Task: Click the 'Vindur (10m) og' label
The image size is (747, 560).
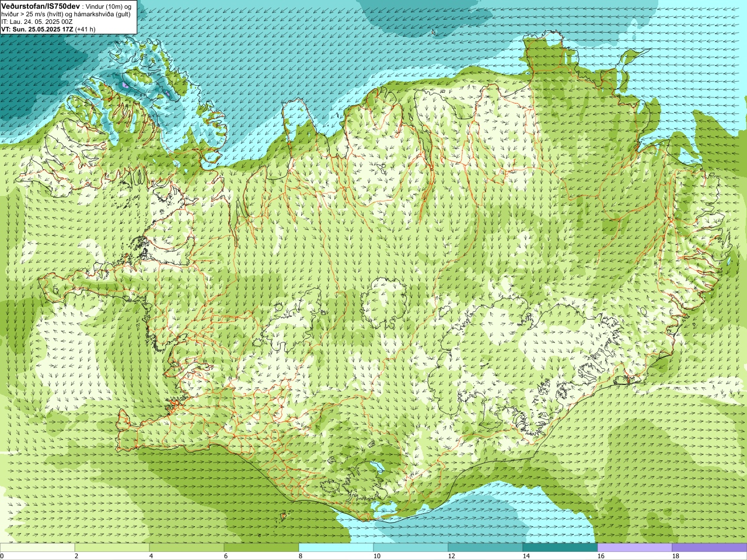Action: coord(109,6)
